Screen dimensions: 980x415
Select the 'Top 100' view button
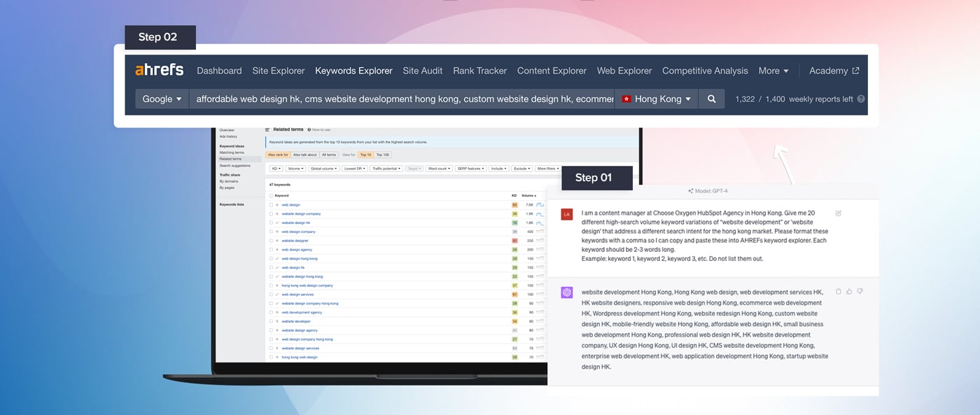[383, 155]
